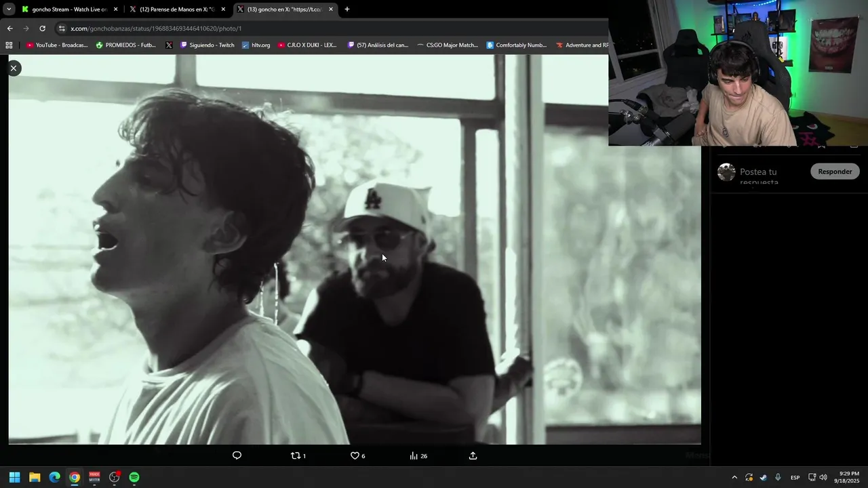This screenshot has width=868, height=488.
Task: Click the Chrome taskbar icon
Action: click(75, 477)
